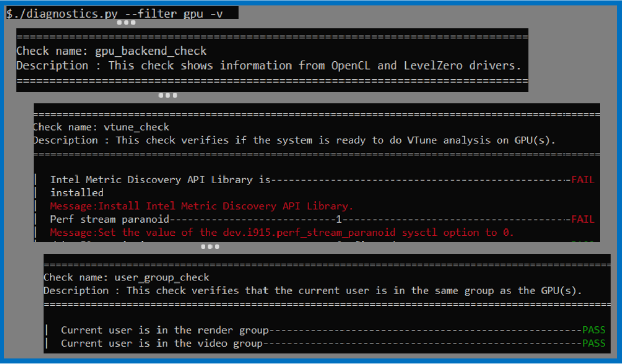
Task: Select 'Check name: vtune_check' text
Action: tap(101, 127)
